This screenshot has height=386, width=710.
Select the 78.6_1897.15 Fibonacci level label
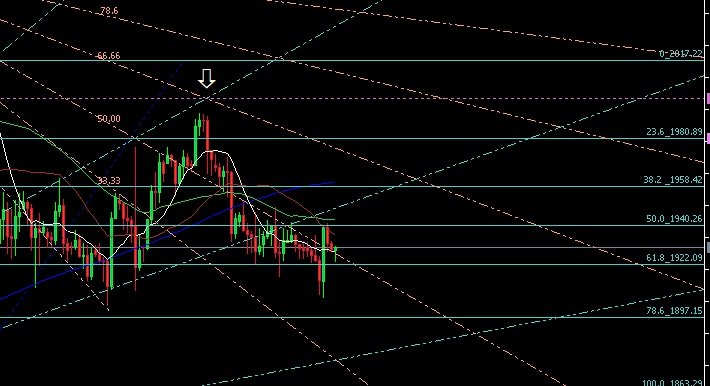point(674,311)
